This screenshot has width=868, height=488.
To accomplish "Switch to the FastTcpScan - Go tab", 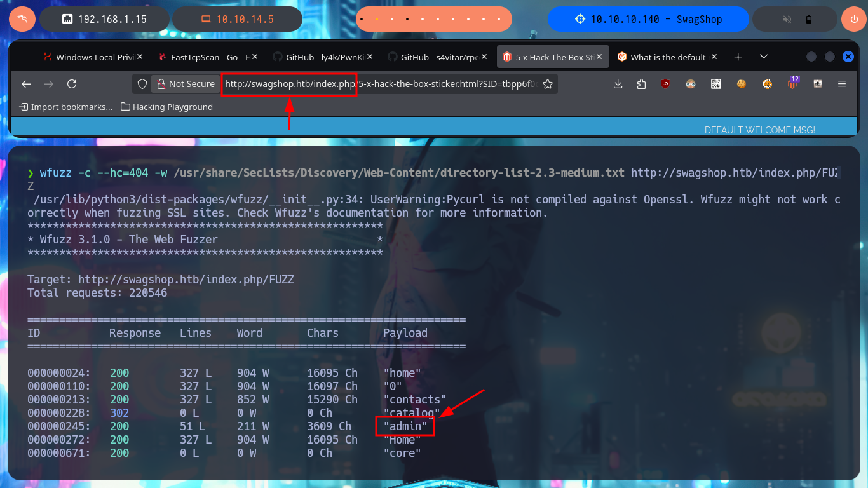I will coord(208,57).
